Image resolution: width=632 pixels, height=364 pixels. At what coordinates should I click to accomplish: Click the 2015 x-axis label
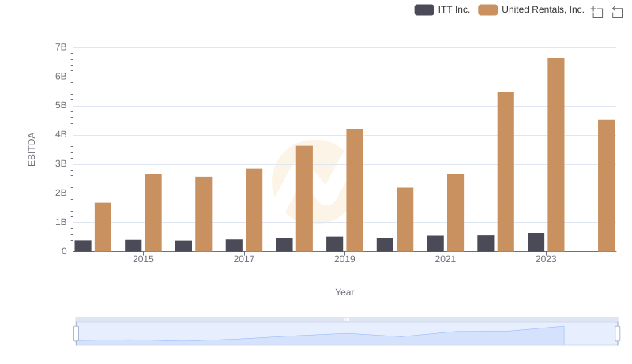(143, 259)
